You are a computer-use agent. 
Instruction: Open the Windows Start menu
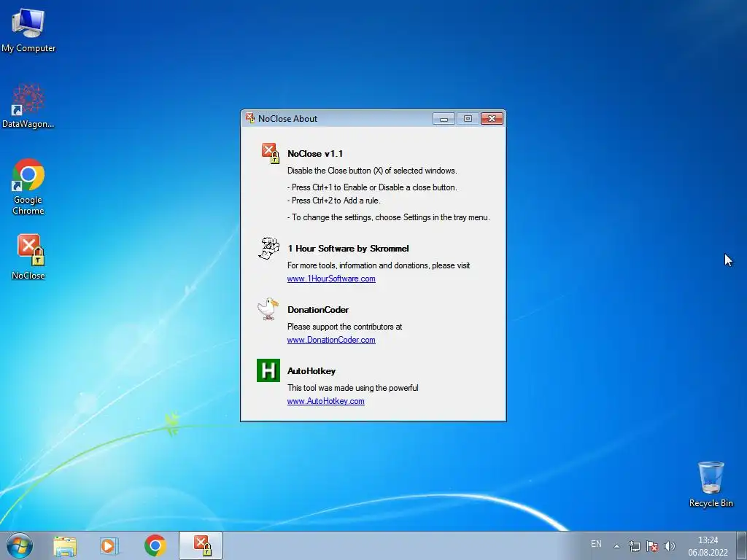click(20, 545)
